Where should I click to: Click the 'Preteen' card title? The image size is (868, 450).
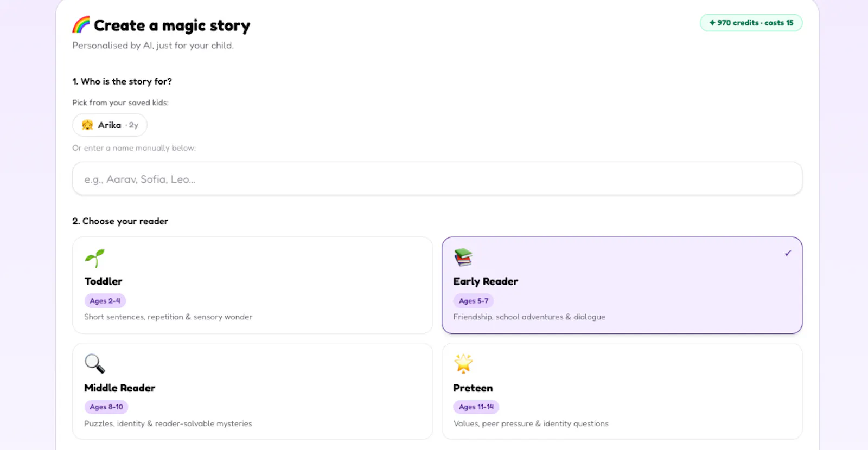coord(473,388)
